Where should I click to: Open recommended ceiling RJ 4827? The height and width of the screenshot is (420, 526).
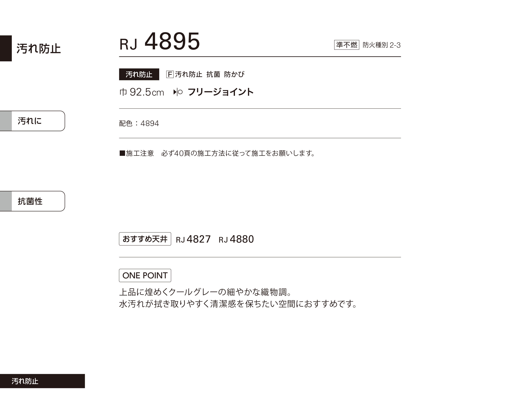click(193, 239)
